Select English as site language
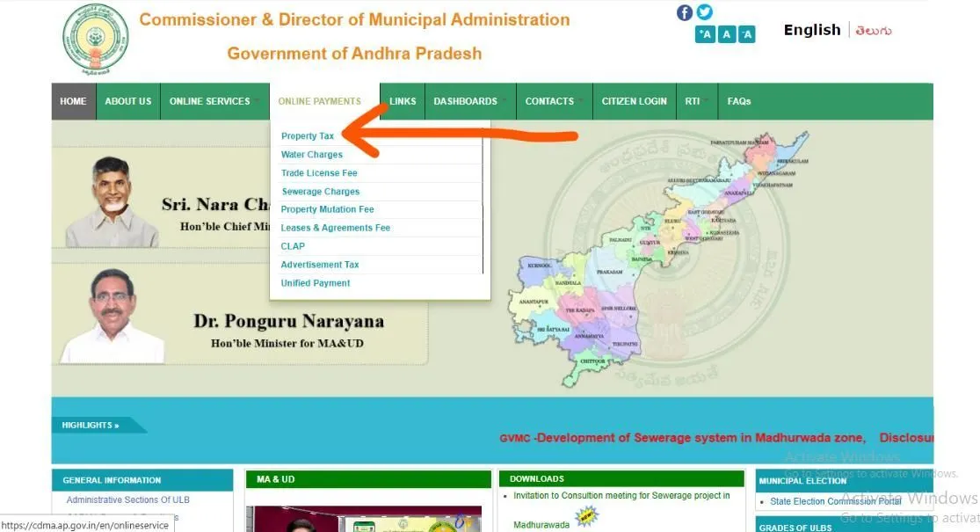This screenshot has height=532, width=980. click(810, 29)
